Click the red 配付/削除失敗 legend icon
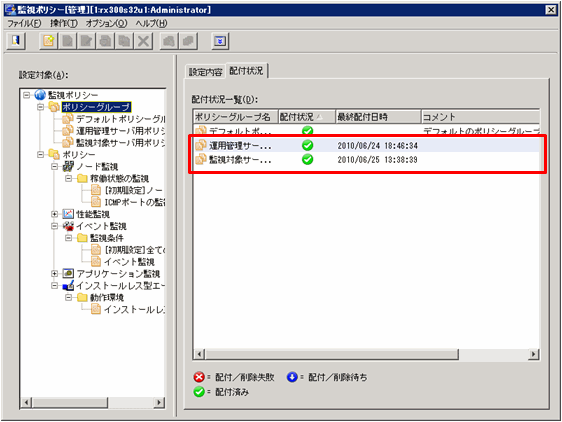The width and height of the screenshot is (562, 422). pos(199,377)
